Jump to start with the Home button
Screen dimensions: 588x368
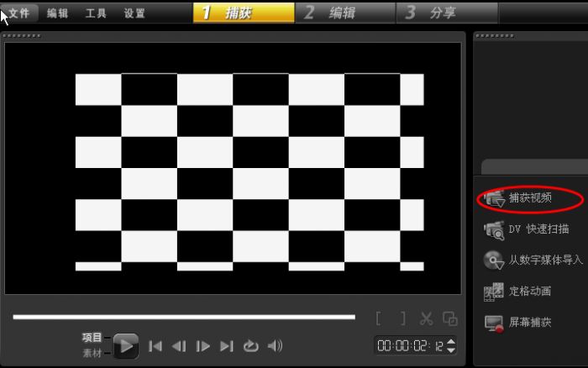click(155, 345)
